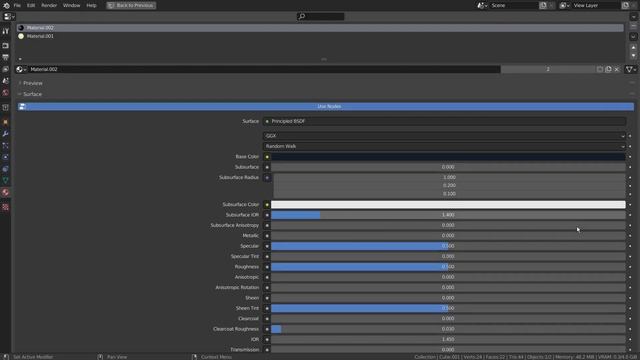Screen dimensions: 640x360
Task: Open the Physics properties tab
Action: click(x=5, y=157)
